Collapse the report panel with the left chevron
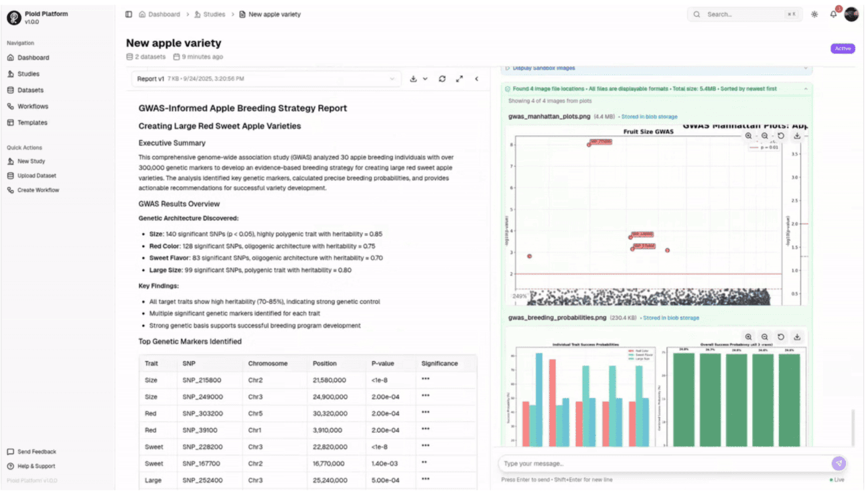The height and width of the screenshot is (497, 868). click(x=476, y=78)
